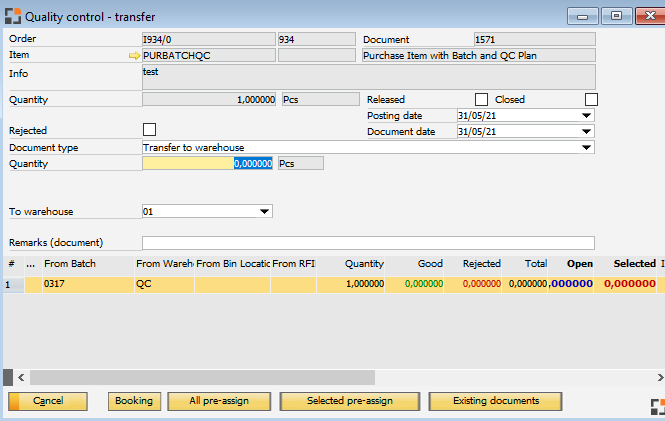The image size is (665, 421).
Task: Open the To warehouse dropdown
Action: pyautogui.click(x=264, y=212)
